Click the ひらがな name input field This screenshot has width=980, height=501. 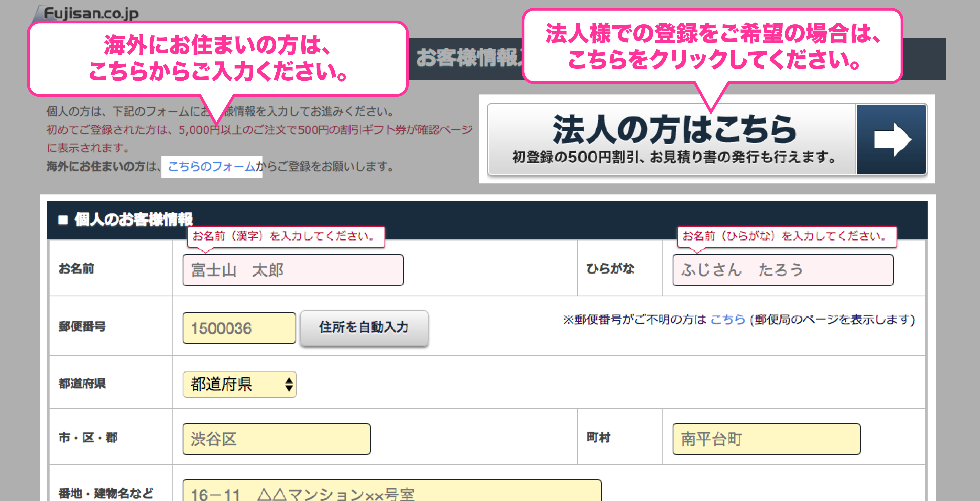coord(783,270)
